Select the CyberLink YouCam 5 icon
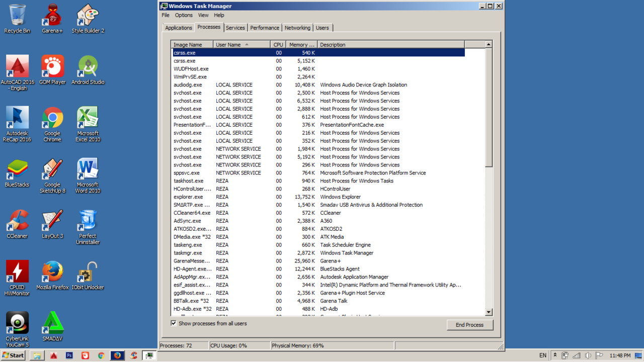644x363 pixels. pos(17,329)
